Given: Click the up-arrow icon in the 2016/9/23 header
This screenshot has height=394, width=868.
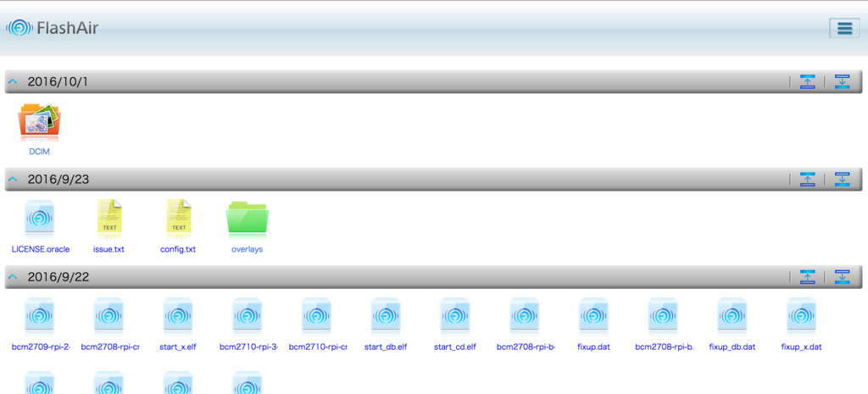Looking at the screenshot, I should pyautogui.click(x=808, y=180).
